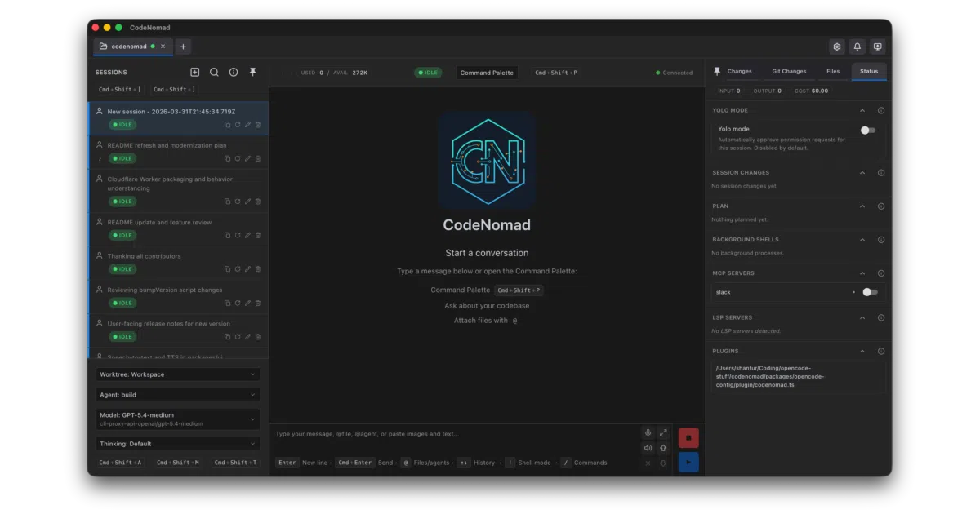This screenshot has width=980, height=514.
Task: Open info for the MCP Servers section
Action: coord(881,273)
